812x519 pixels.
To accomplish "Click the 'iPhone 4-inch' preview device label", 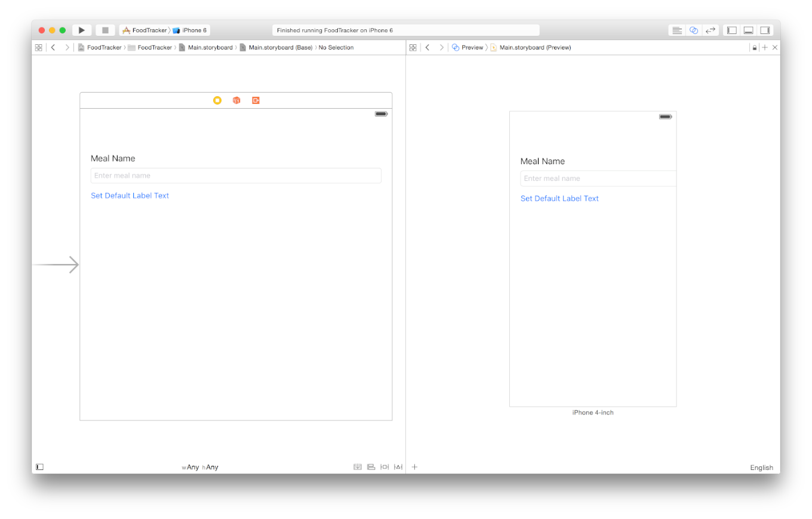I will [x=593, y=413].
